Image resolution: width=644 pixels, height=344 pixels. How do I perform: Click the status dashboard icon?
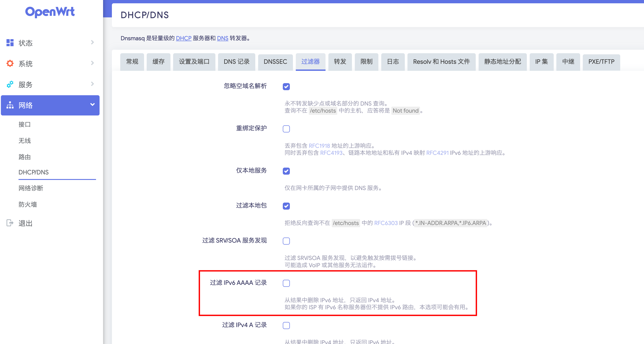[10, 43]
